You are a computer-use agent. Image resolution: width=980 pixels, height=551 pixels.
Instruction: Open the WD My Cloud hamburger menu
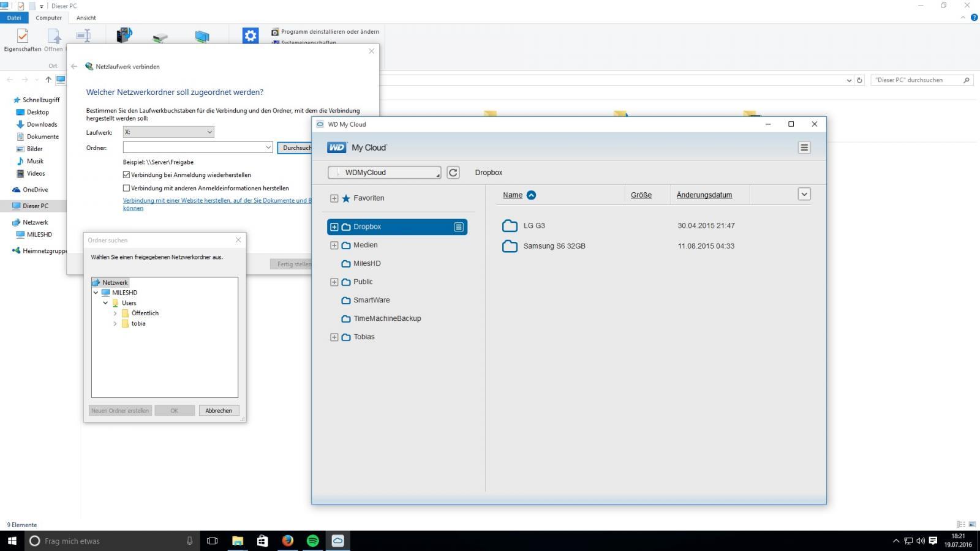[804, 148]
